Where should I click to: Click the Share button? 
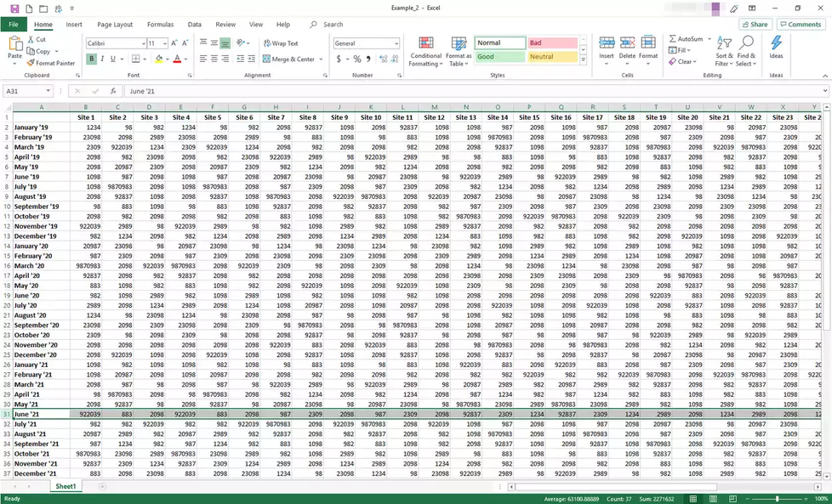point(755,25)
